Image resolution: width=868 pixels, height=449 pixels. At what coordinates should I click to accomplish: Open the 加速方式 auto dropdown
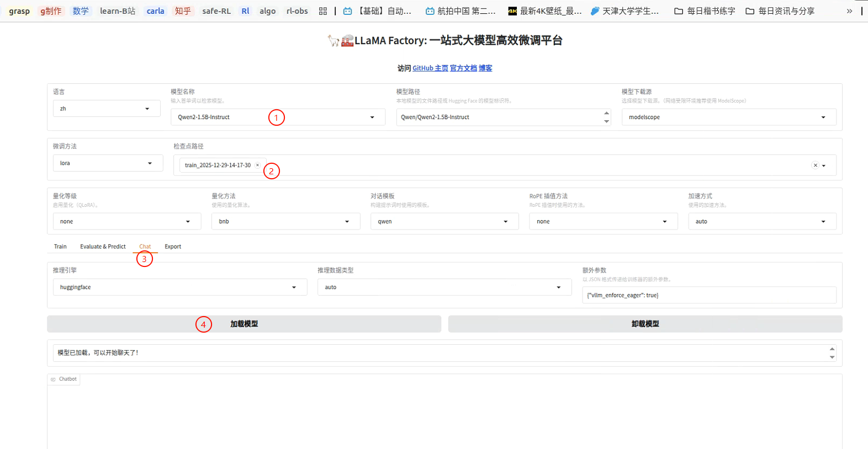[762, 221]
